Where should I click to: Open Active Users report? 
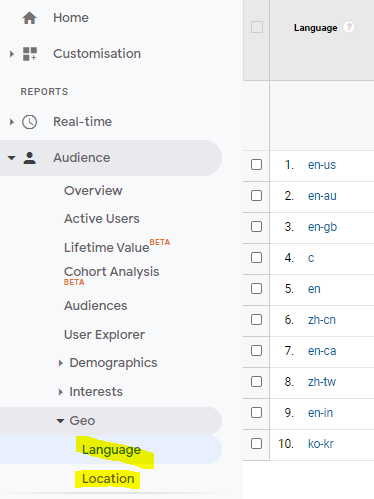point(102,219)
